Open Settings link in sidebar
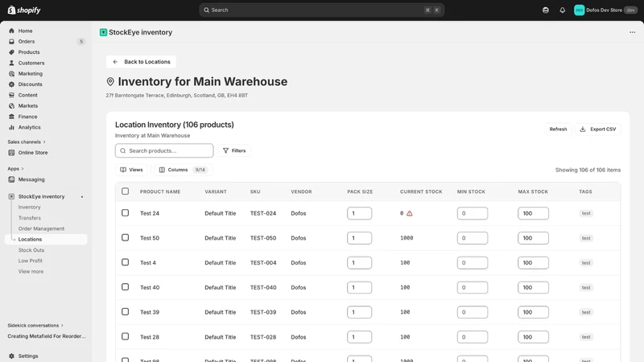Image resolution: width=644 pixels, height=362 pixels. (x=28, y=356)
